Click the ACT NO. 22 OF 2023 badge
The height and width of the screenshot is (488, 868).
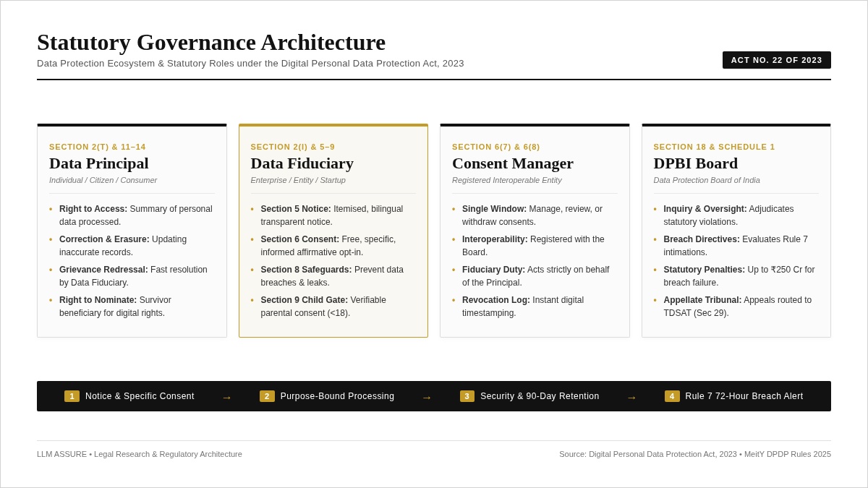click(x=776, y=60)
